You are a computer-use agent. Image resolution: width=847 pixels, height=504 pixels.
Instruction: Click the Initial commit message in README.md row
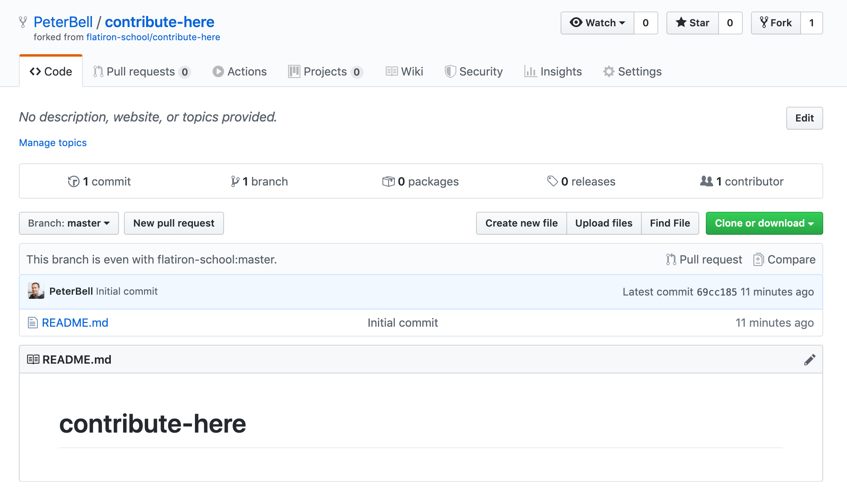[x=403, y=323]
